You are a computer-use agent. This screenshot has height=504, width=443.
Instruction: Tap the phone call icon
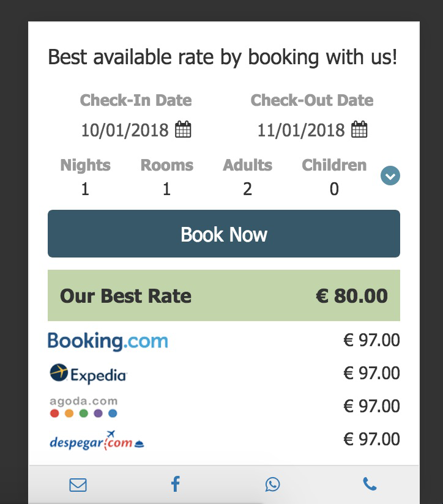tap(370, 484)
